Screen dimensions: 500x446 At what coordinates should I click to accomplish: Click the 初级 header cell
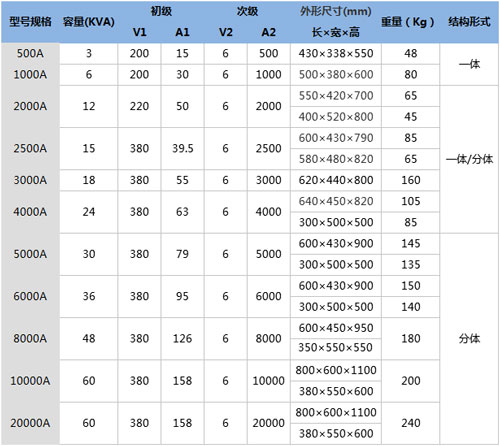161,11
